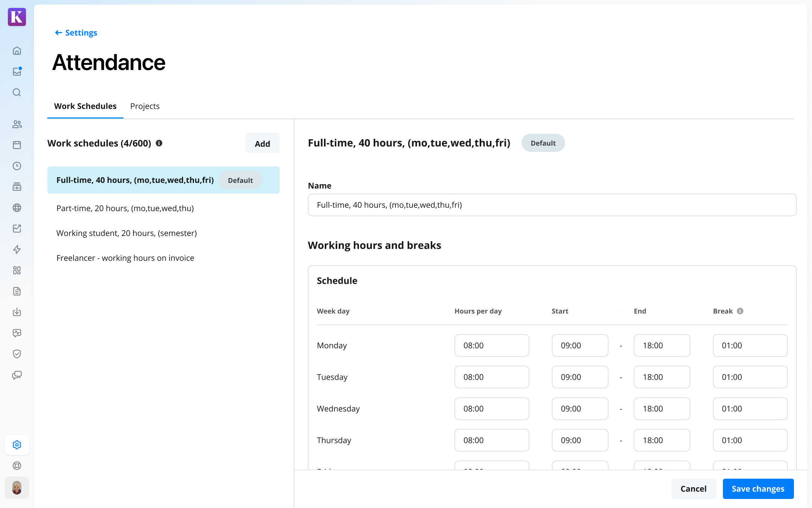Click the Add schedule button

pyautogui.click(x=262, y=143)
